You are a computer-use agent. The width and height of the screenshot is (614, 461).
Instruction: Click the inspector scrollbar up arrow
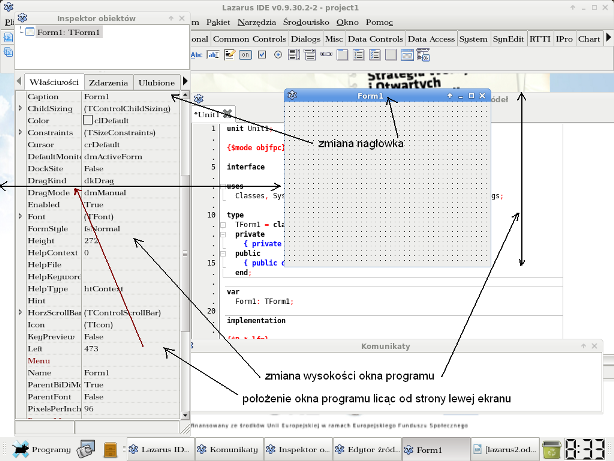pos(186,95)
